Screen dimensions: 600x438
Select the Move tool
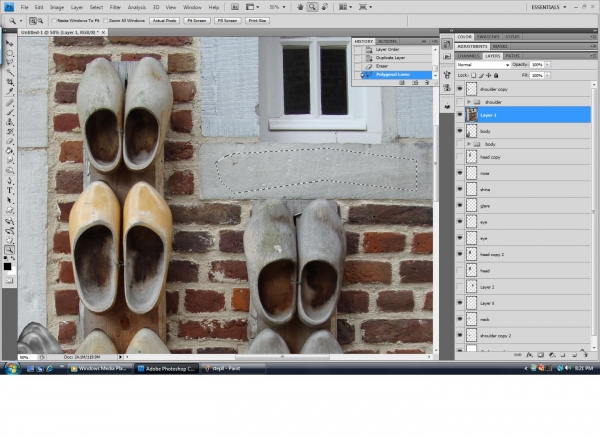click(10, 43)
